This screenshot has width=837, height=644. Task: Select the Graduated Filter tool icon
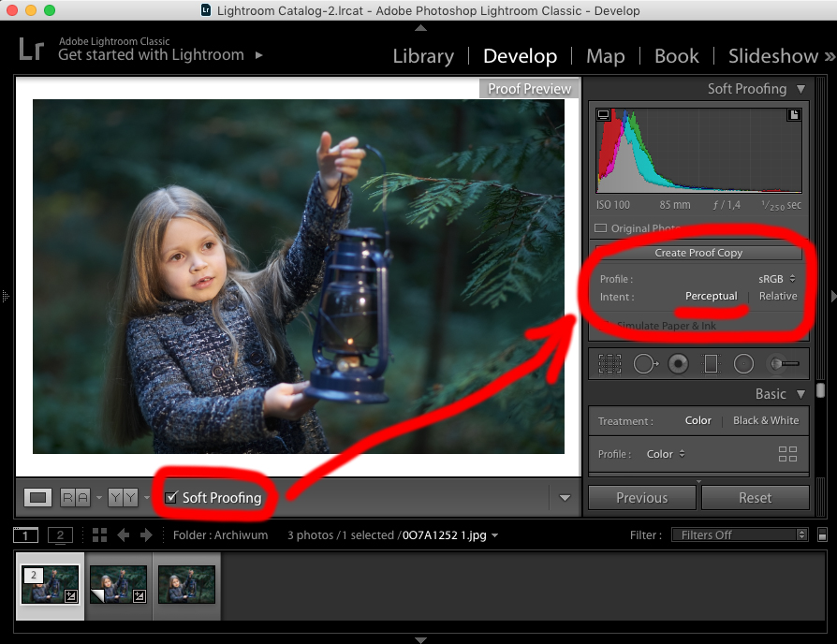[x=711, y=364]
